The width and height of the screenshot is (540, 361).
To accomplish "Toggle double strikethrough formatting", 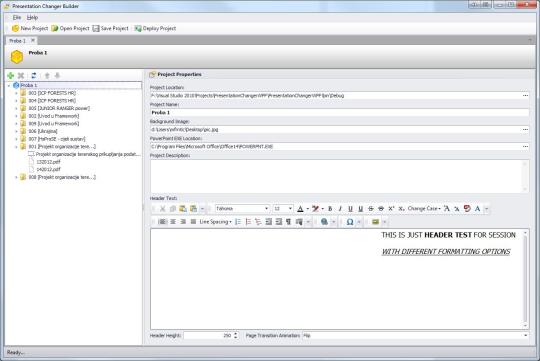I will [x=381, y=209].
